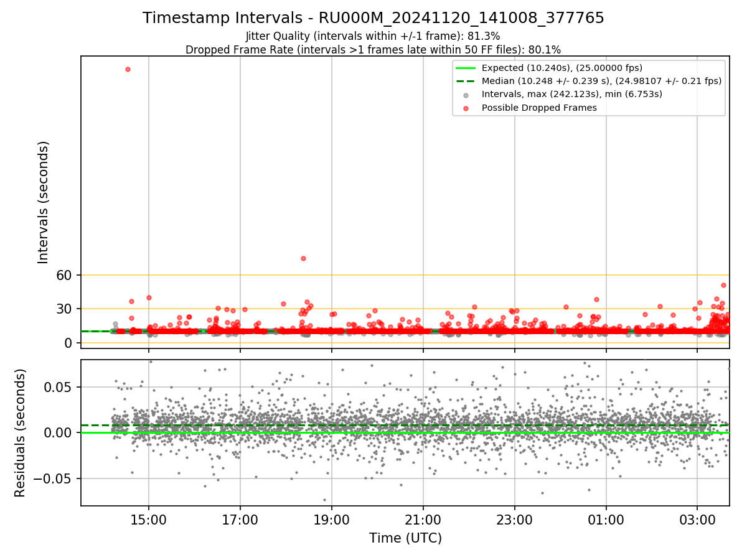
Task: Click the "Time (UTC)" x-axis label
Action: pyautogui.click(x=405, y=538)
